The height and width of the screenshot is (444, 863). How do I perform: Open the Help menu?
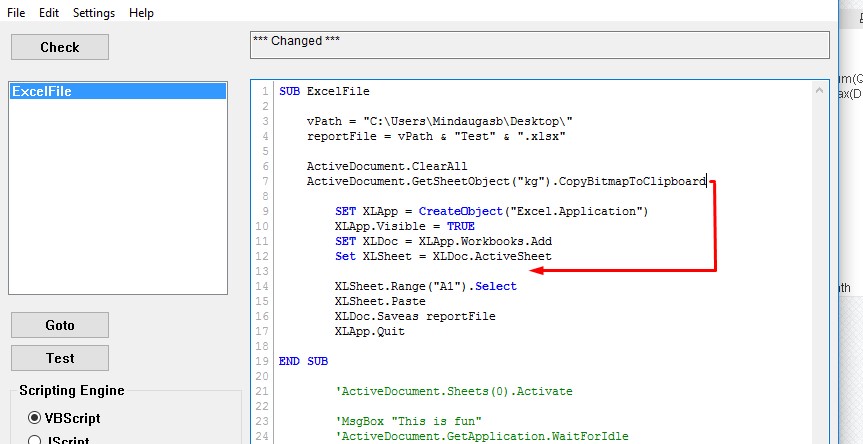pos(141,13)
